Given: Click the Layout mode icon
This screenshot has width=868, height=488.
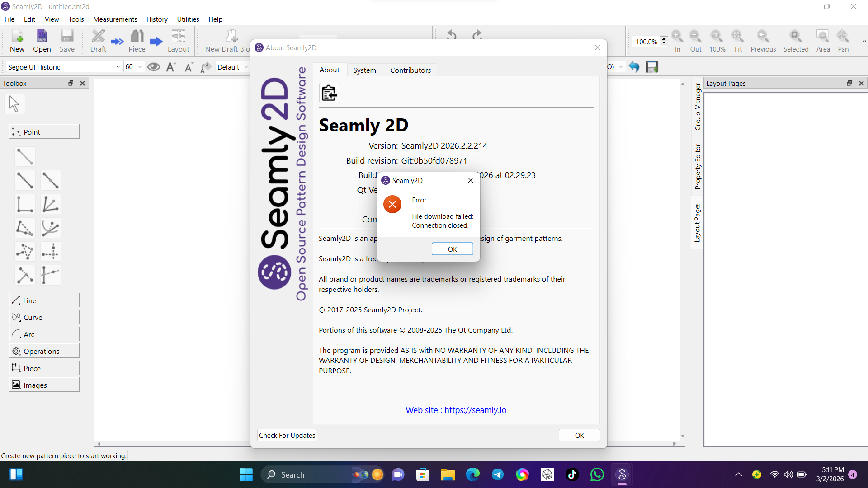Looking at the screenshot, I should point(178,41).
